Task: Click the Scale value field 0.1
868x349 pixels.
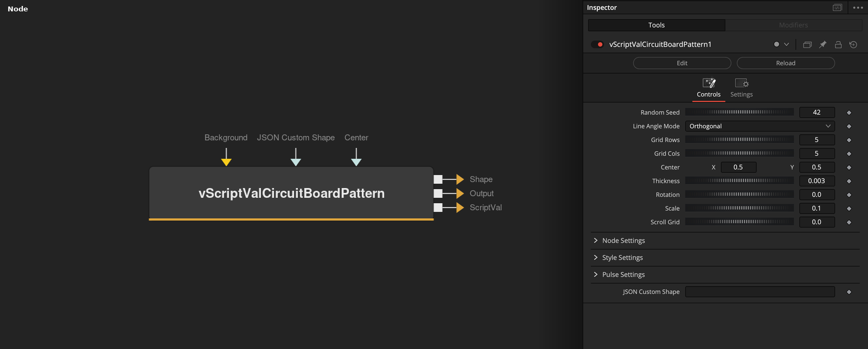Action: pos(816,208)
